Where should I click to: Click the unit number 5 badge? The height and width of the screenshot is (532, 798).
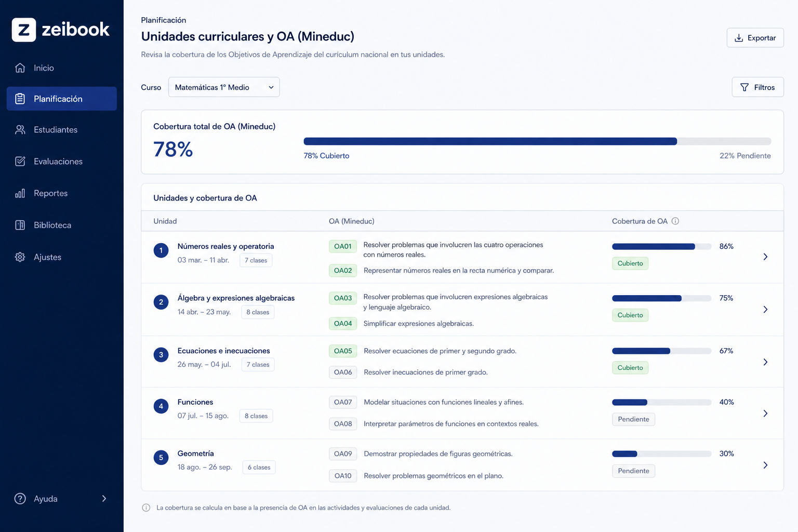[161, 458]
